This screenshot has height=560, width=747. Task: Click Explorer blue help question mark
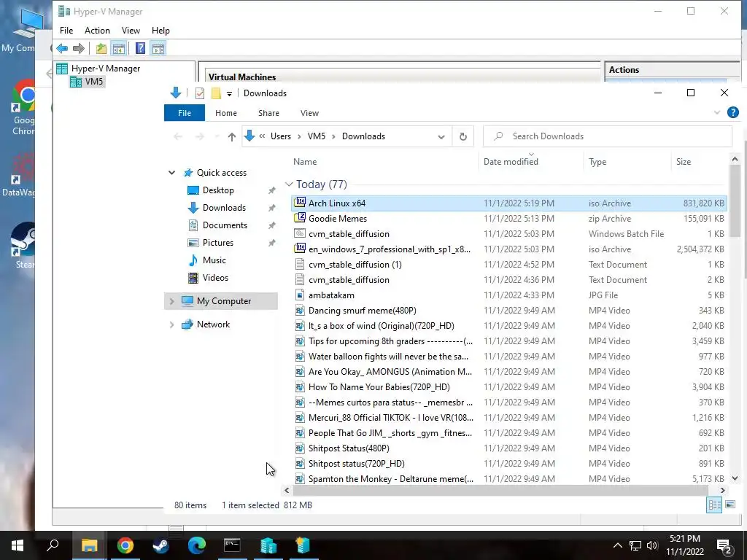click(732, 112)
